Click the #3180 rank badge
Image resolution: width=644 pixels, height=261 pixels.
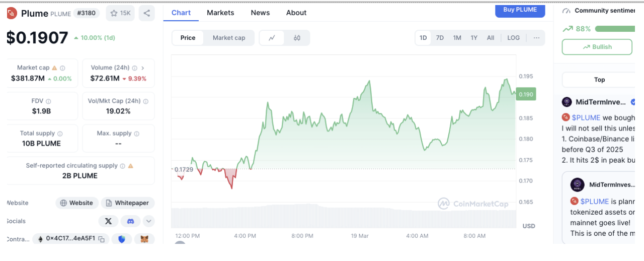click(x=87, y=13)
